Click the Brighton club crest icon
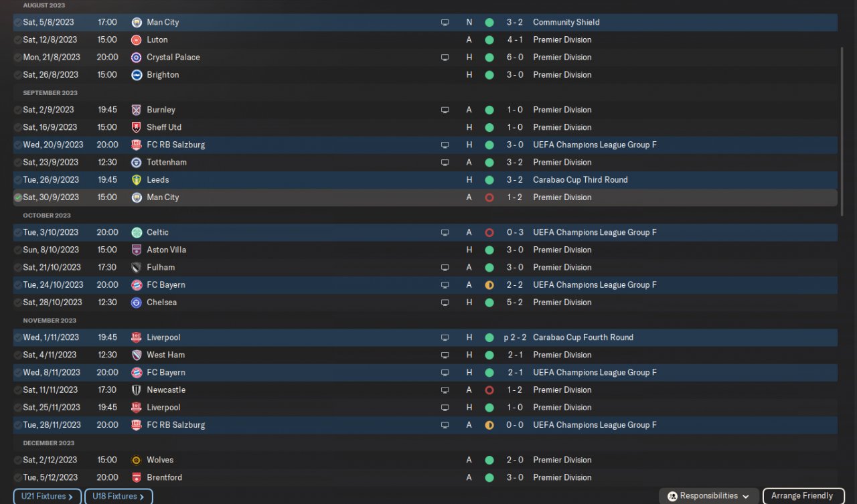 (x=137, y=75)
